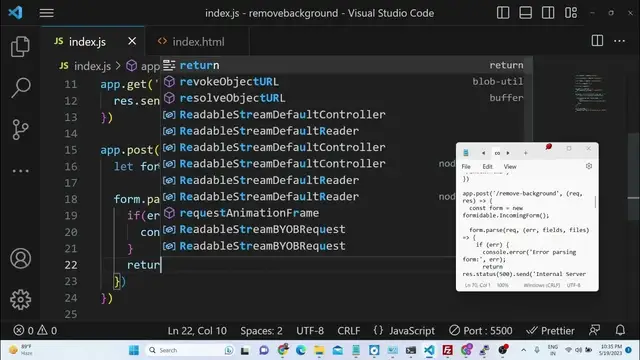
Task: Toggle primary side bar layout icon
Action: point(503,13)
